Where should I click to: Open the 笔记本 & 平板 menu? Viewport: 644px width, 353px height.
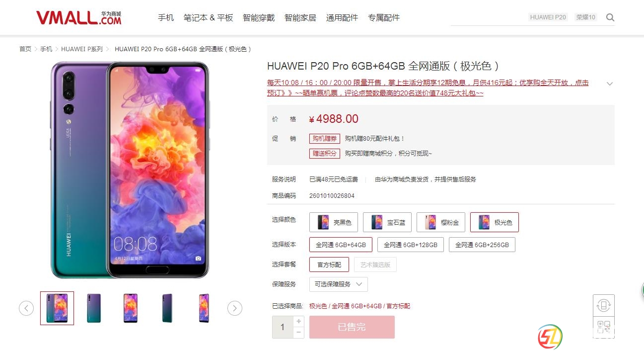coord(208,17)
